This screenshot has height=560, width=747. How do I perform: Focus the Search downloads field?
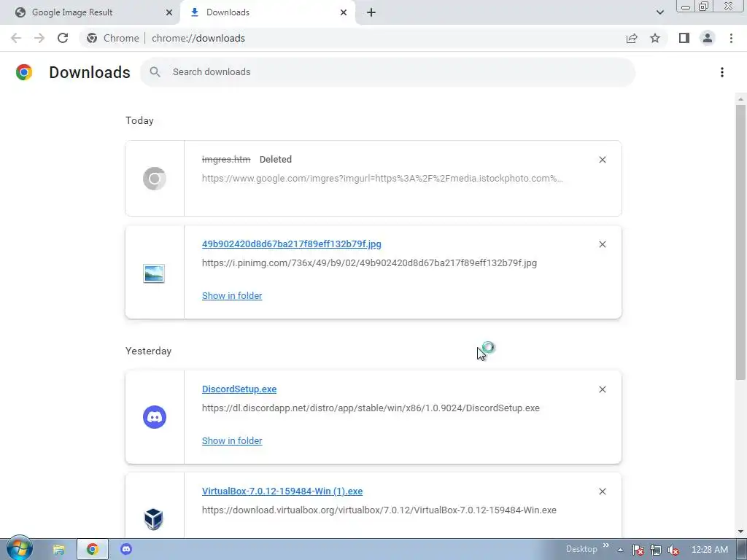tap(387, 72)
